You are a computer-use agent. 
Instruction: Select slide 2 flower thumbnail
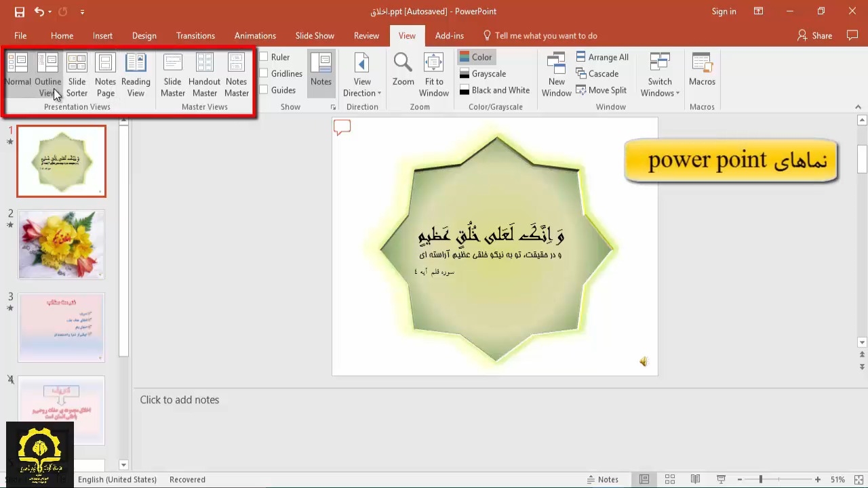pos(62,245)
